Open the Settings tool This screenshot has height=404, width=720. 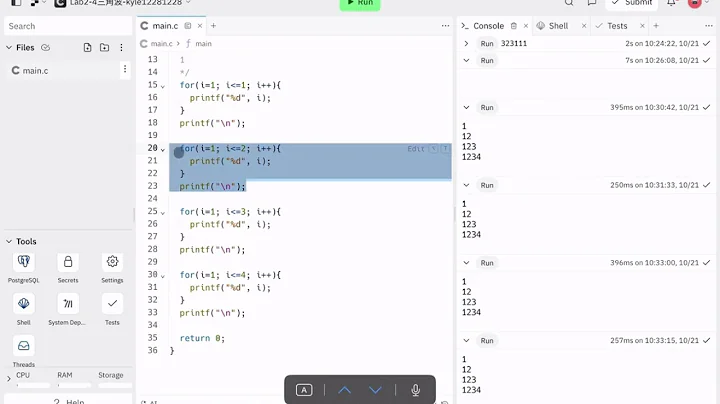click(x=112, y=262)
